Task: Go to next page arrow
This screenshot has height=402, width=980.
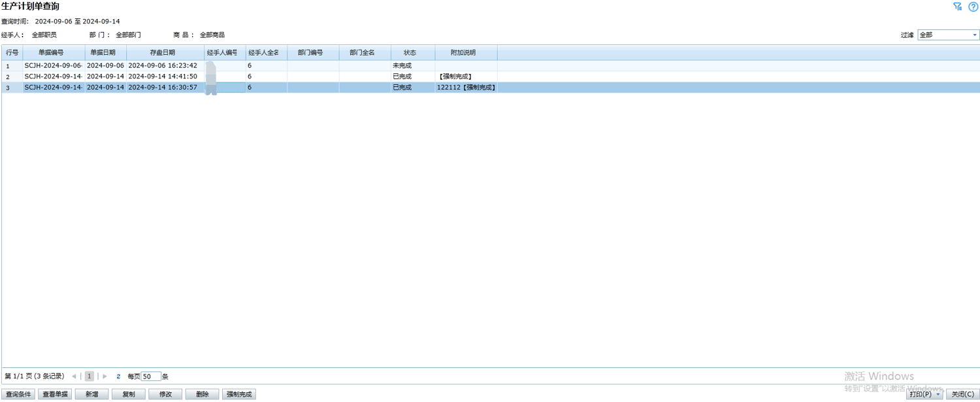Action: click(105, 377)
